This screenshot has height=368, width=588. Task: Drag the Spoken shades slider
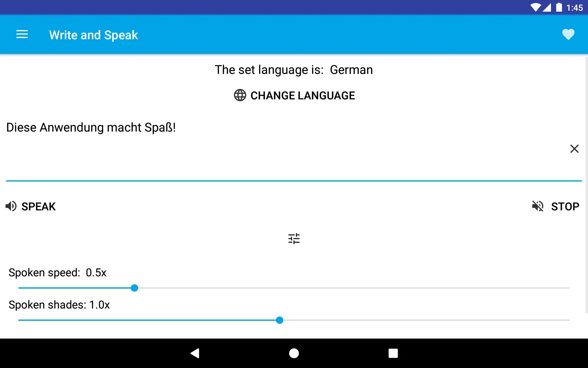coord(279,320)
